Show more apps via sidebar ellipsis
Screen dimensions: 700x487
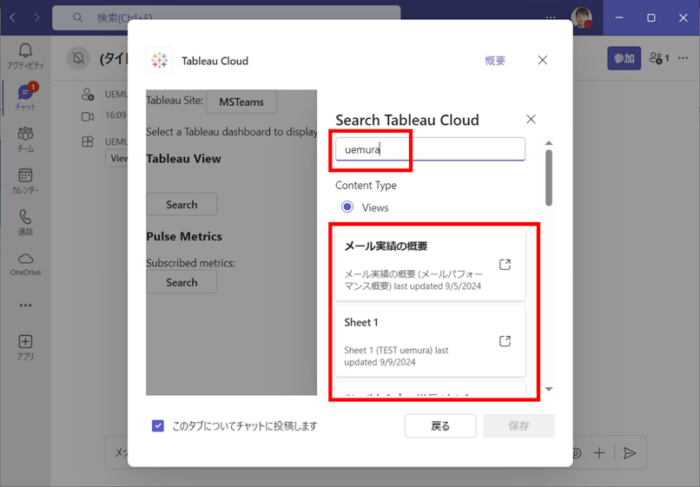[25, 305]
